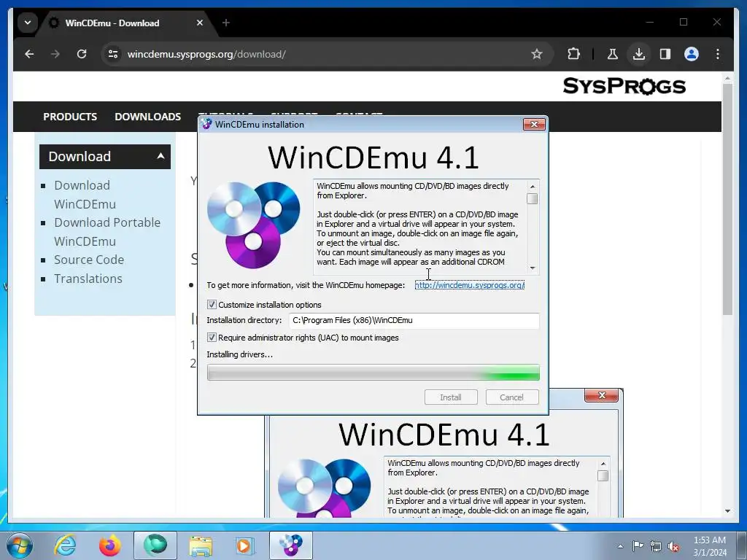Launch Internet Explorer from taskbar
The image size is (747, 560).
click(x=65, y=545)
